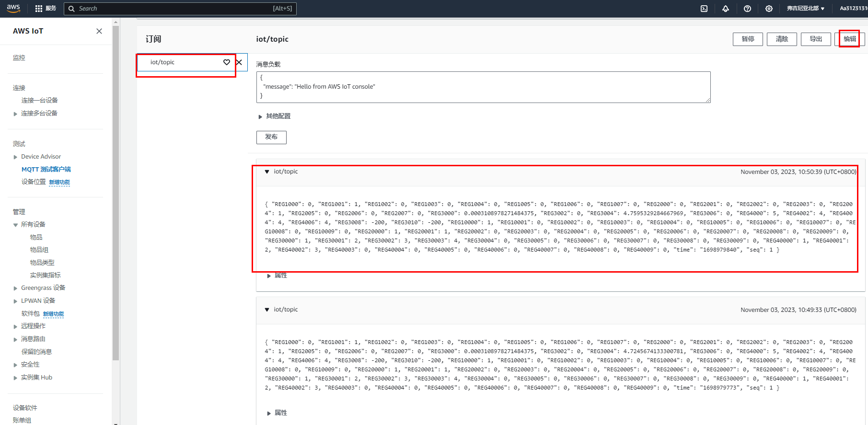Toggle favorite heart on iot/topic subscription
The image size is (868, 425).
(x=227, y=62)
